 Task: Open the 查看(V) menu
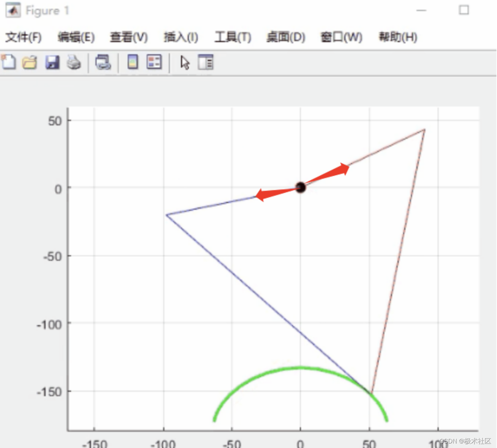click(x=129, y=37)
